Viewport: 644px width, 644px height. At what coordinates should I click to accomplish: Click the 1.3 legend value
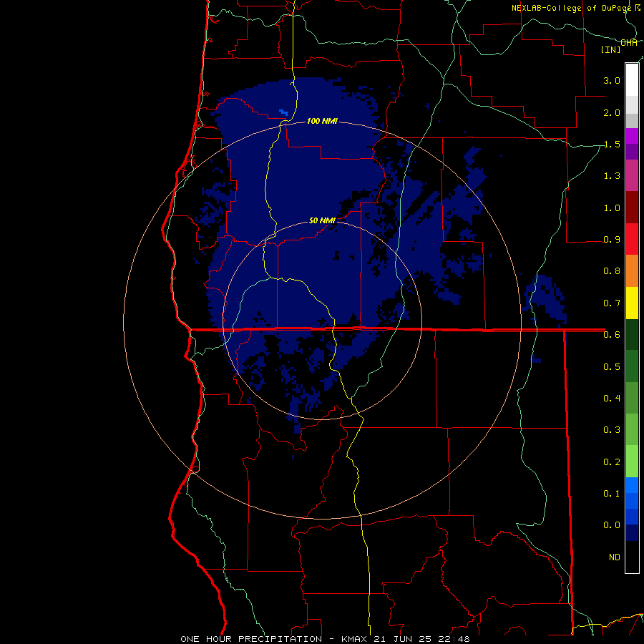[612, 176]
